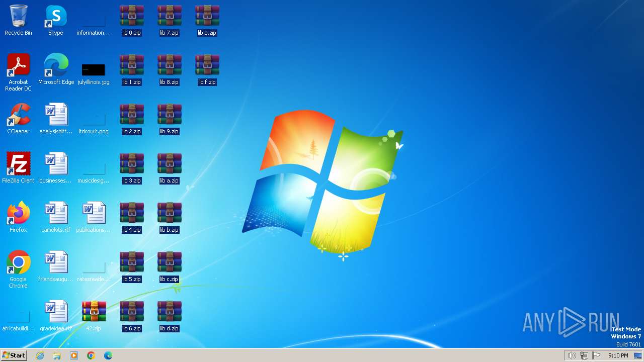
Task: Select the lib 0.zip archive
Action: point(131,20)
